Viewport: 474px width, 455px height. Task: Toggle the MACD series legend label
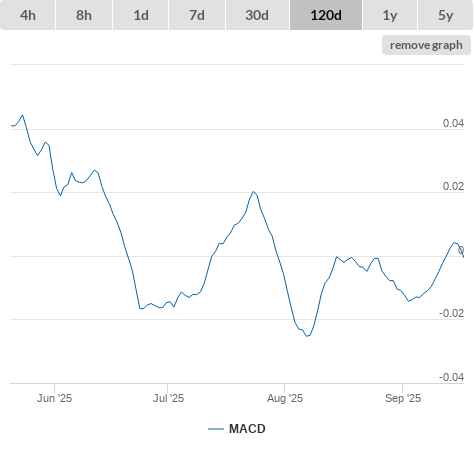247,429
